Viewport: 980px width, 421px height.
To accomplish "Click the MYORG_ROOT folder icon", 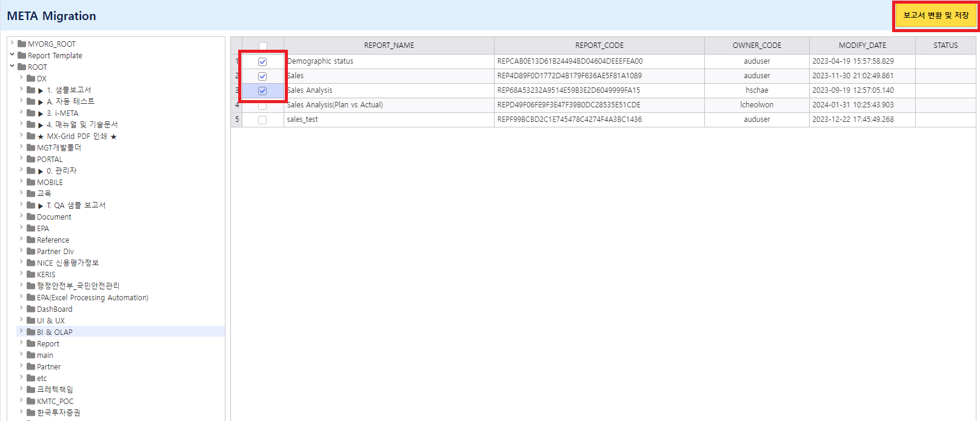I will tap(22, 44).
